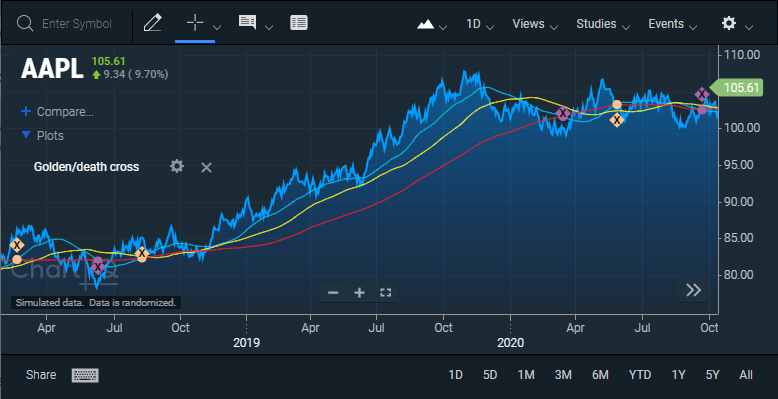Image resolution: width=778 pixels, height=399 pixels.
Task: Open the Studies menu
Action: click(603, 24)
